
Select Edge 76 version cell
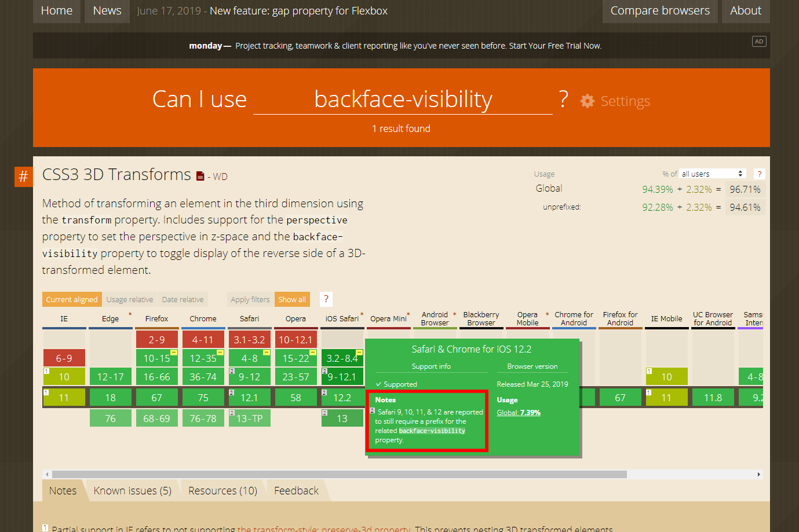pyautogui.click(x=111, y=419)
